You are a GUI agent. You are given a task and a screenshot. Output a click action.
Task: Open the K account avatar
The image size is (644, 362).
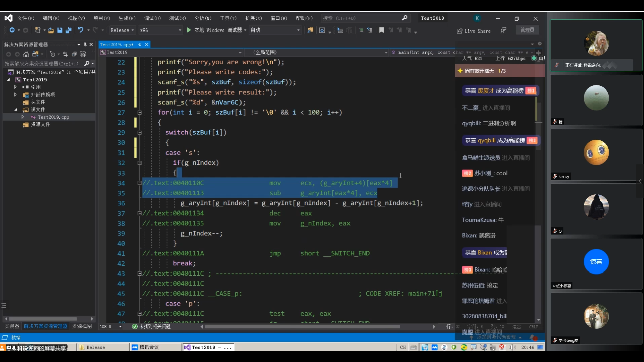(x=477, y=18)
